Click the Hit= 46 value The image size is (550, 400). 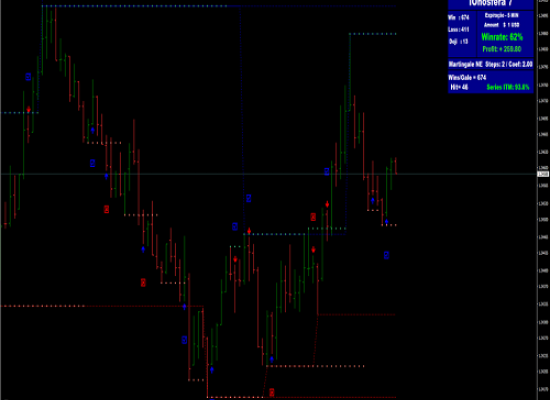click(459, 87)
